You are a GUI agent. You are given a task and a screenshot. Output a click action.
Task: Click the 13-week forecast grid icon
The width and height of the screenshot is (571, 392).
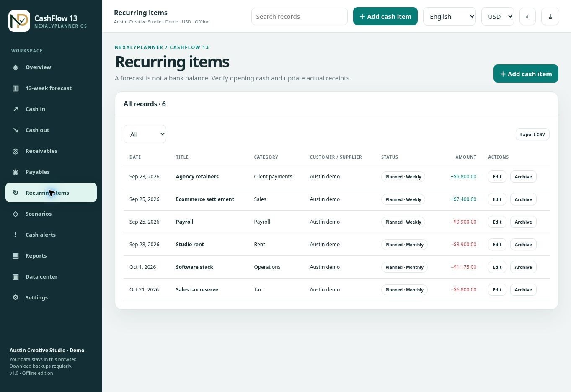click(16, 88)
